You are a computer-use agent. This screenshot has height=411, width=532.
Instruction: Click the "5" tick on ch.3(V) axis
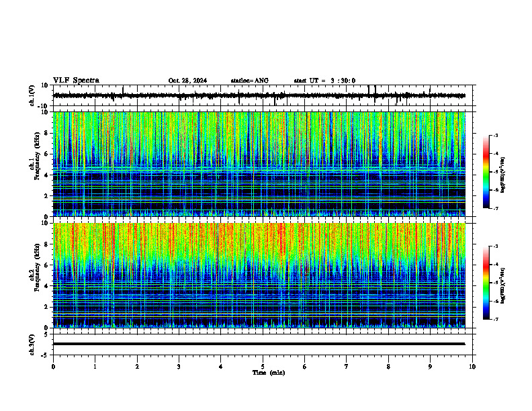click(x=47, y=334)
